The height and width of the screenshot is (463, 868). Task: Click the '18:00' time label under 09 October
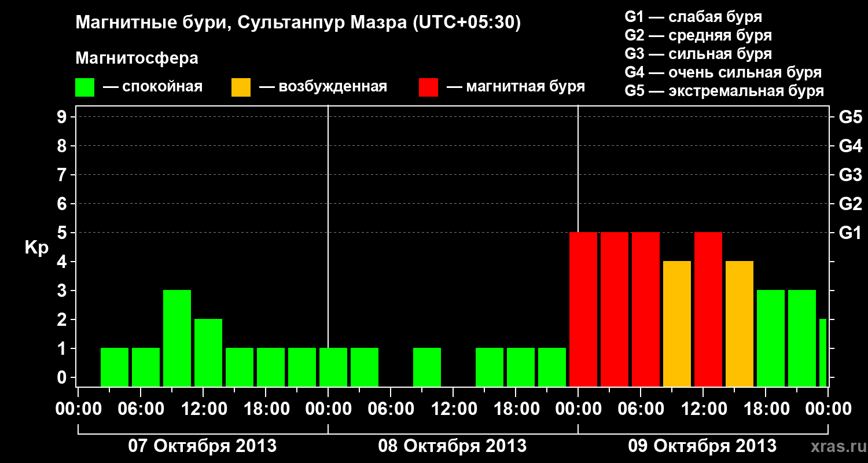coord(766,409)
